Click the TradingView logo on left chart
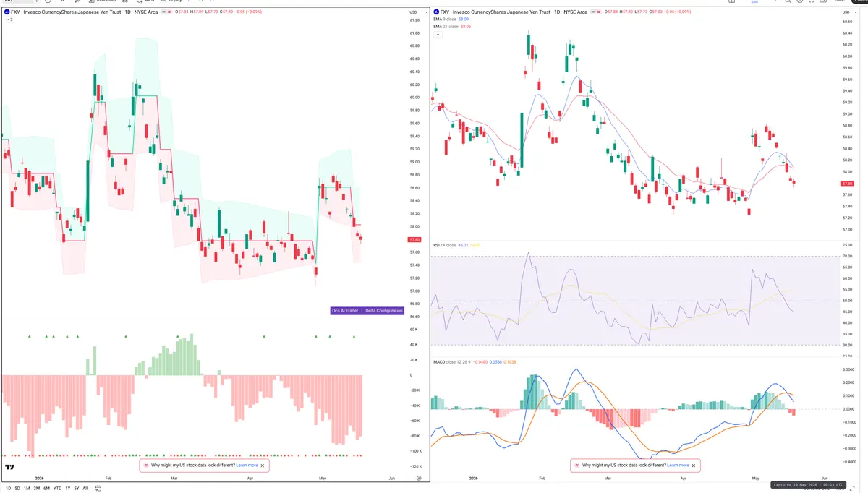 coord(10,468)
